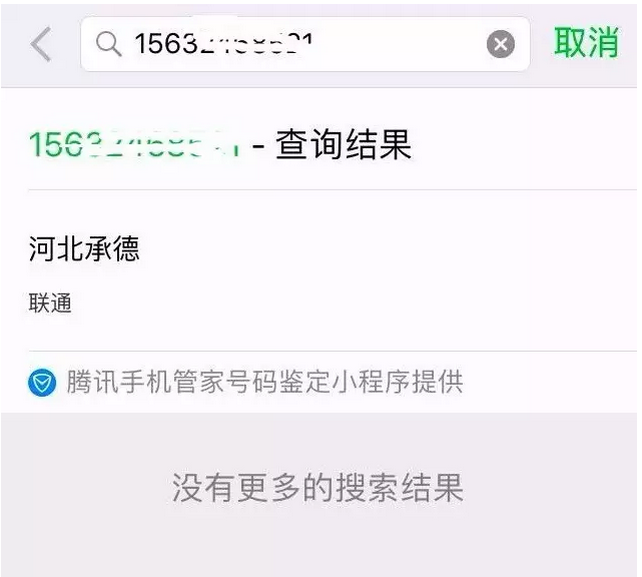Tap the 联通 carrier label
The height and width of the screenshot is (577, 642).
tap(50, 303)
